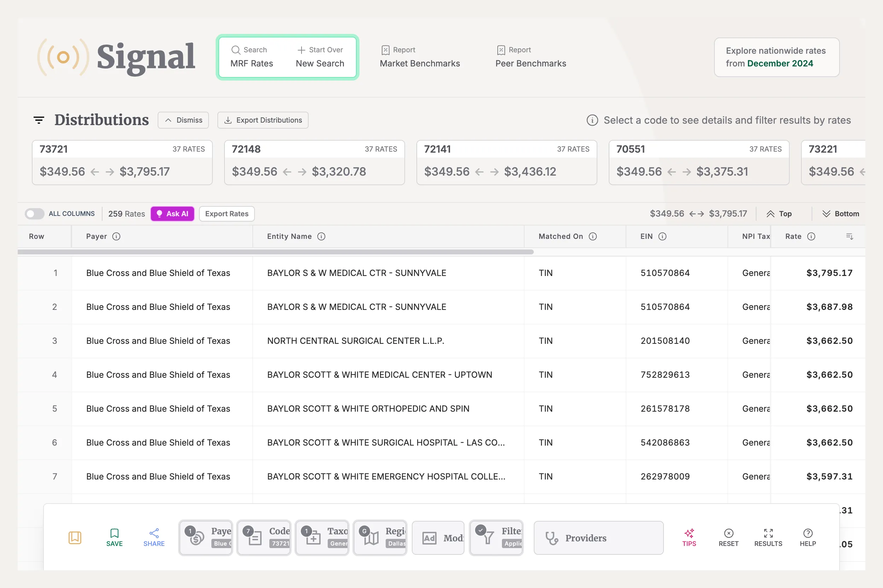883x588 pixels.
Task: Open the Taxonomy filter chip
Action: point(322,538)
